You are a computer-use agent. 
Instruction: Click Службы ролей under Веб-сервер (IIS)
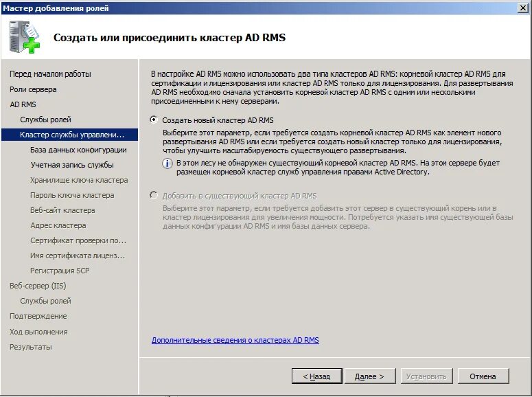(x=45, y=301)
